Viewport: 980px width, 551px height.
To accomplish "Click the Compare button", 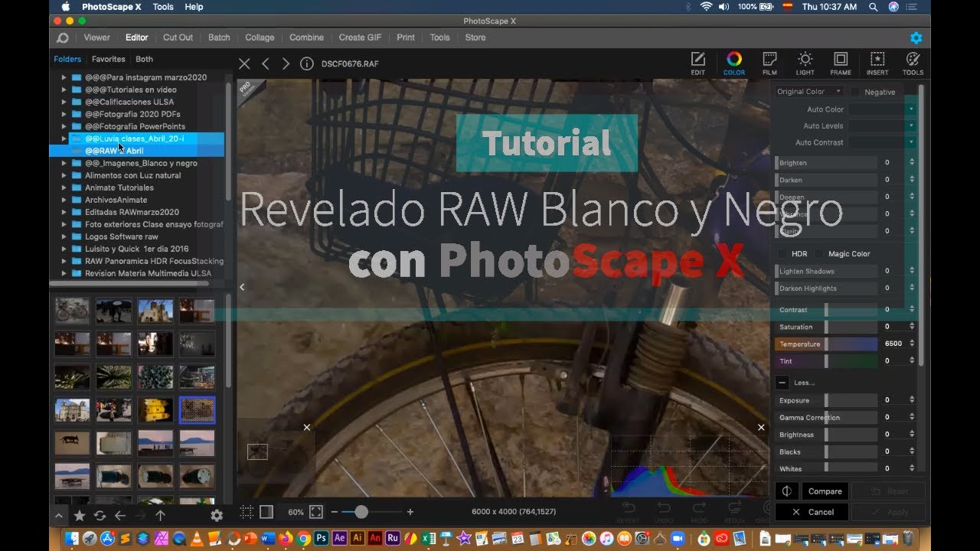I will 825,491.
